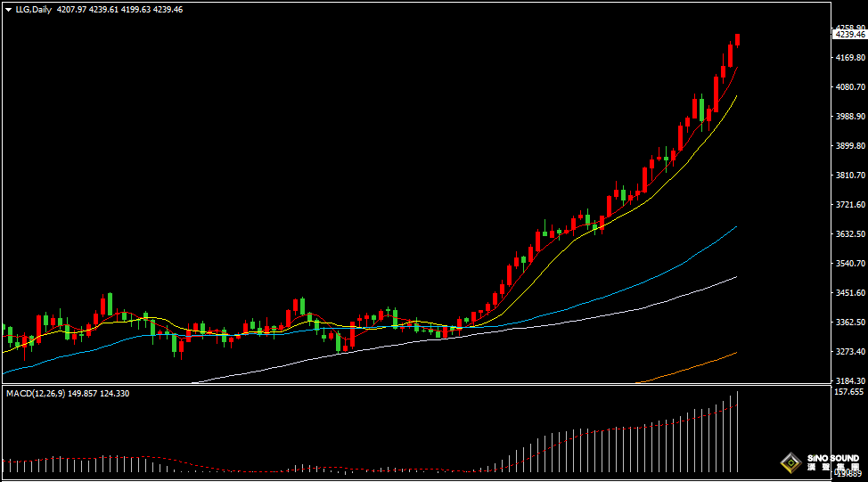
Task: Click the 157.655 value on MACD scale
Action: pyautogui.click(x=848, y=392)
